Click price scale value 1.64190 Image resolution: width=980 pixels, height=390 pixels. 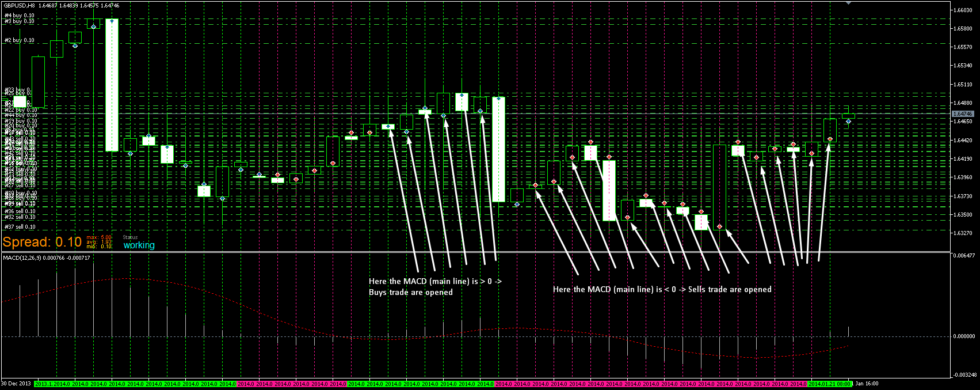click(963, 158)
